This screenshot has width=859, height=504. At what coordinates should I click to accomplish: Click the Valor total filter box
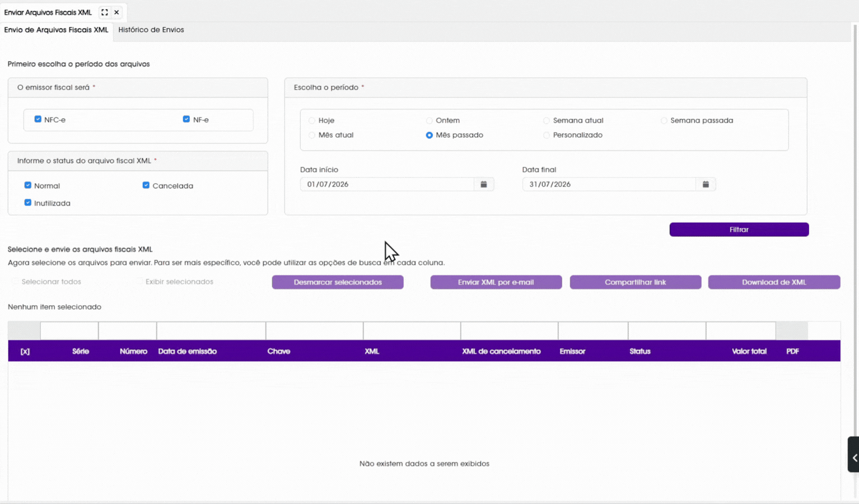tap(741, 331)
